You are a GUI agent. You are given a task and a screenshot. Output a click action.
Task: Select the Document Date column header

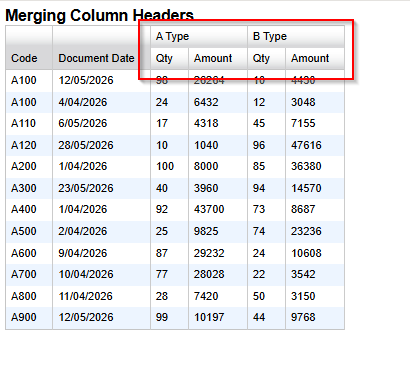(101, 47)
